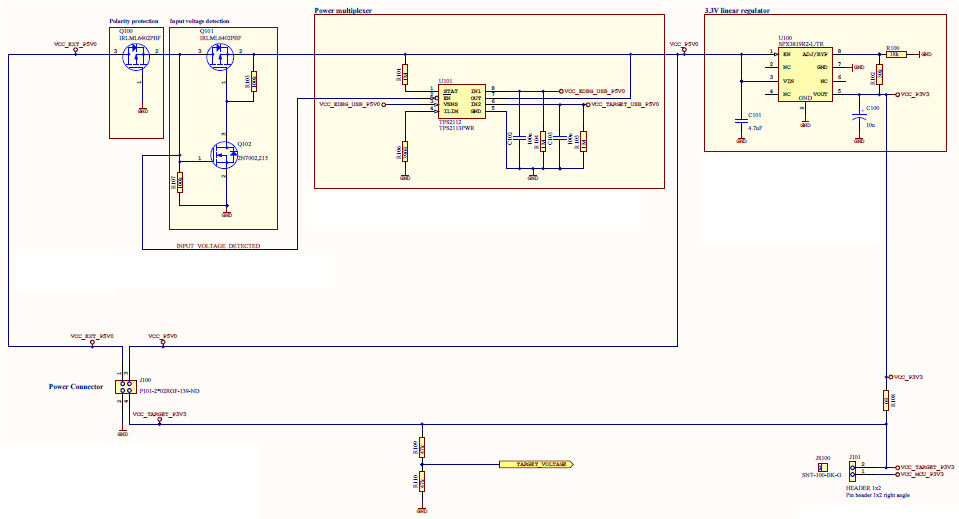This screenshot has height=519, width=959.
Task: Select the J101 header symbol
Action: [x=852, y=471]
